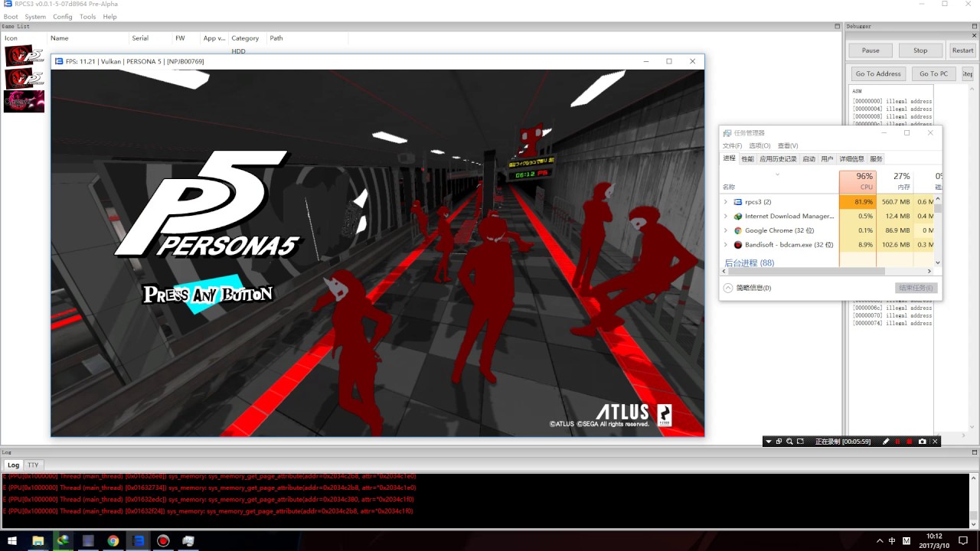Switch to 启动 tab in Task Manager
This screenshot has height=551, width=980.
pyautogui.click(x=808, y=158)
